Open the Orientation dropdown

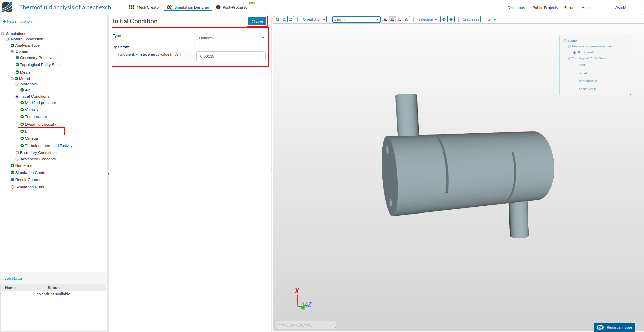coord(314,19)
